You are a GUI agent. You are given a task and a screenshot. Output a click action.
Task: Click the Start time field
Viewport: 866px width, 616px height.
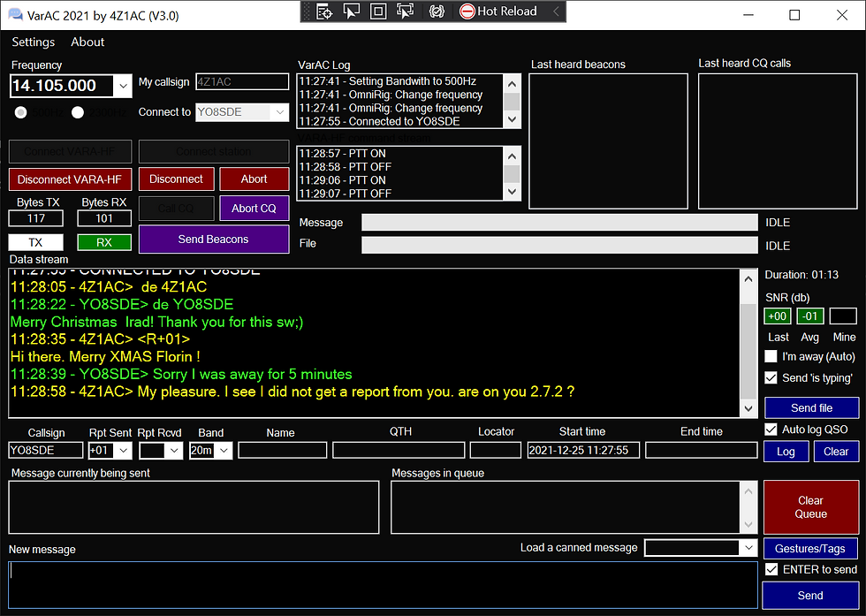click(x=583, y=450)
